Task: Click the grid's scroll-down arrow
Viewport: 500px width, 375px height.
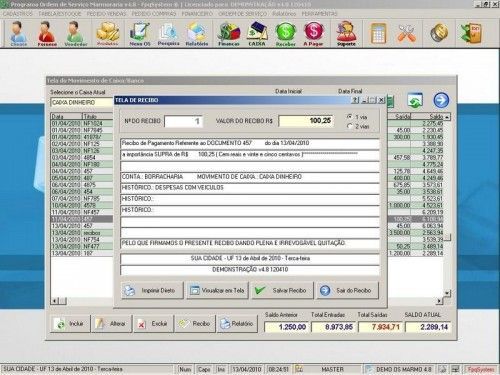Action: 447,293
